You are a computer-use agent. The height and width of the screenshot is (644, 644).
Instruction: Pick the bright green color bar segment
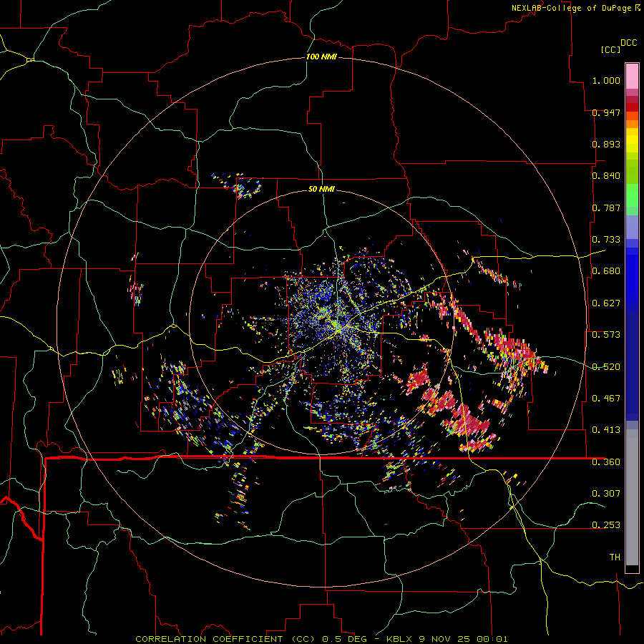(x=632, y=195)
